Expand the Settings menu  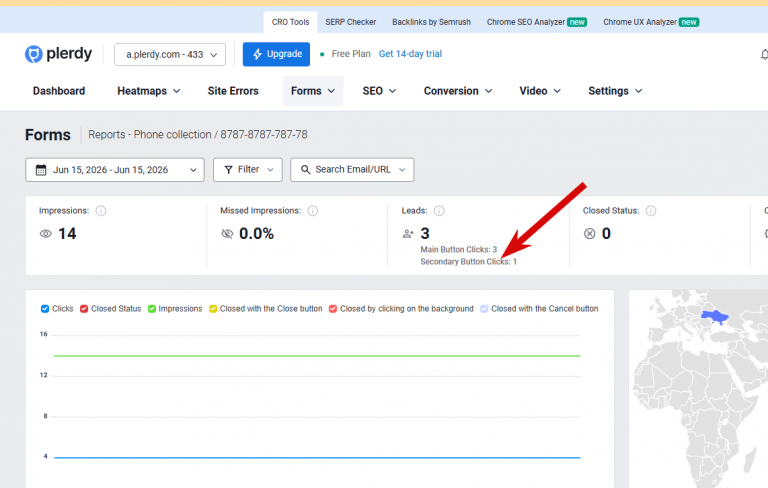[615, 91]
